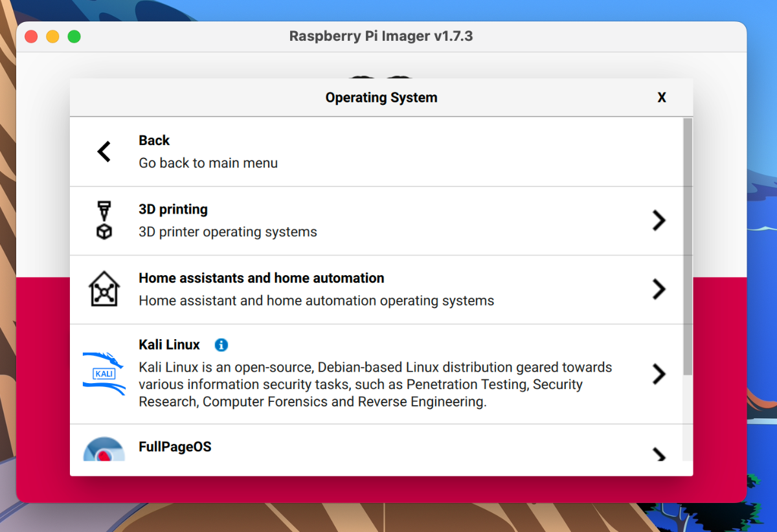Click the 3D printer nozzle icon
The image size is (777, 532).
click(104, 220)
